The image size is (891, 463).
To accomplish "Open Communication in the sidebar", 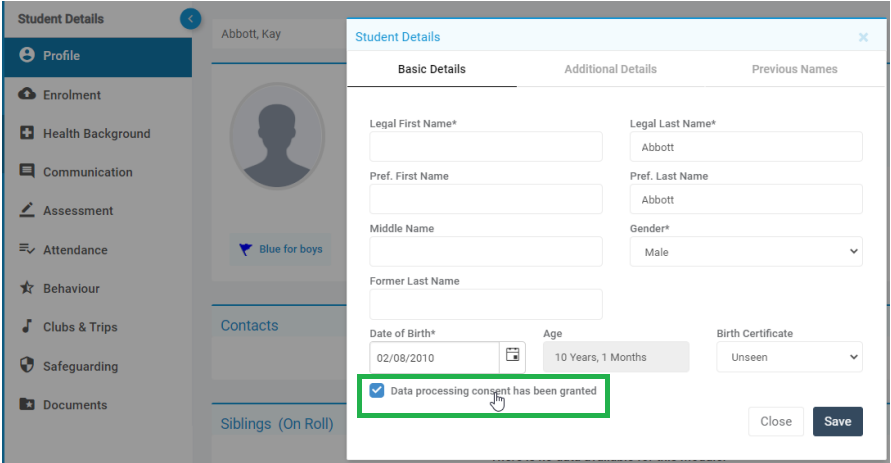I will pos(98,172).
